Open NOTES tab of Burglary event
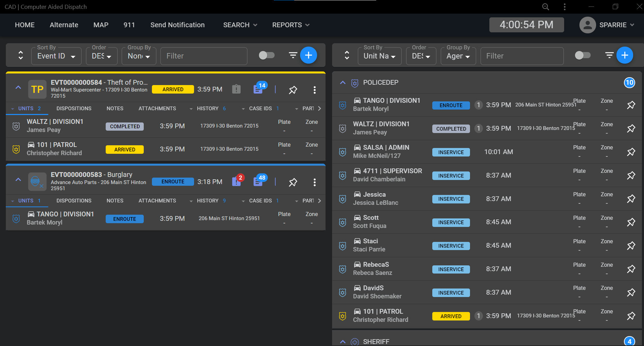 point(115,201)
